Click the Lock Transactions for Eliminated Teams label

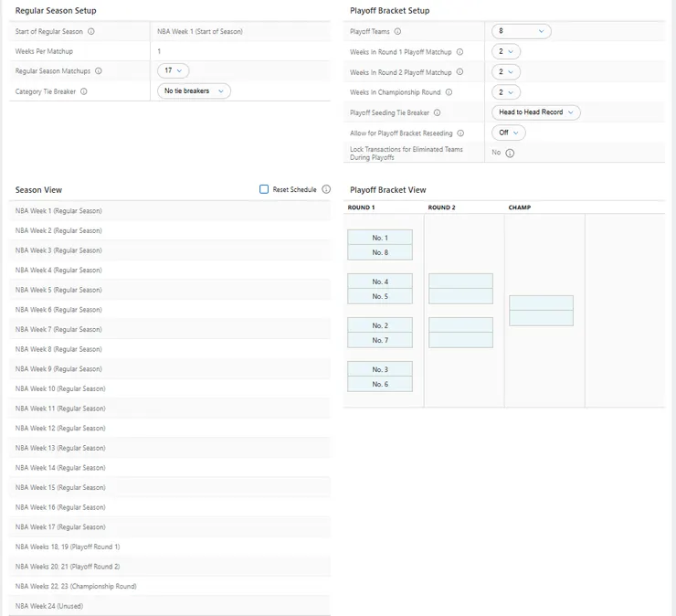pyautogui.click(x=407, y=154)
